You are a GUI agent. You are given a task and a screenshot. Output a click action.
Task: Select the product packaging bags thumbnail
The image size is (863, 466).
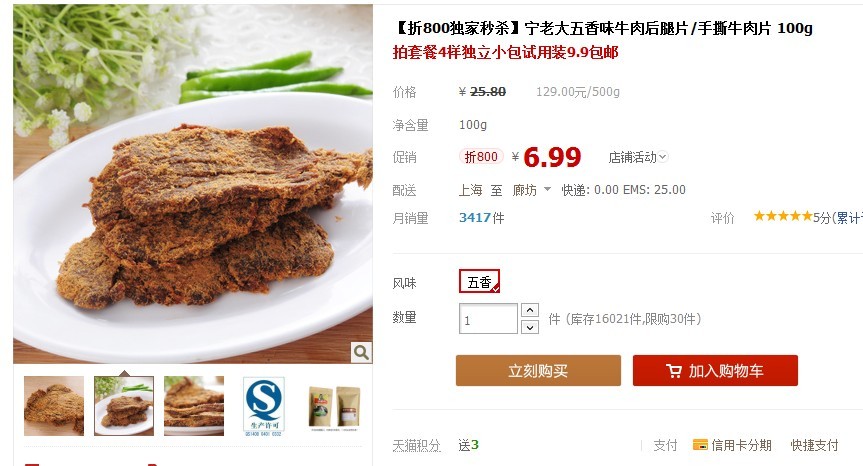(x=335, y=406)
